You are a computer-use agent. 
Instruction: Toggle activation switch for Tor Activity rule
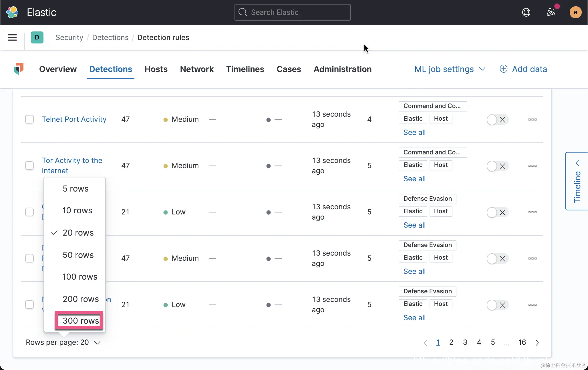497,166
